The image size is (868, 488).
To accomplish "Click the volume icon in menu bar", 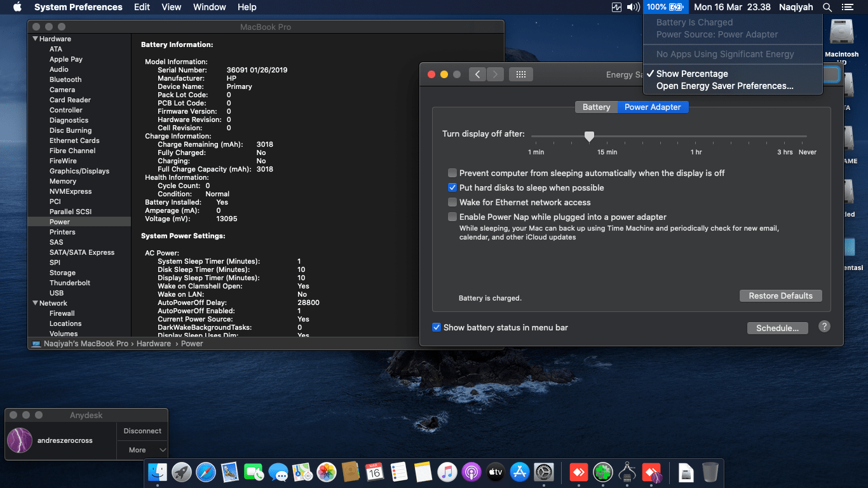I will [634, 7].
